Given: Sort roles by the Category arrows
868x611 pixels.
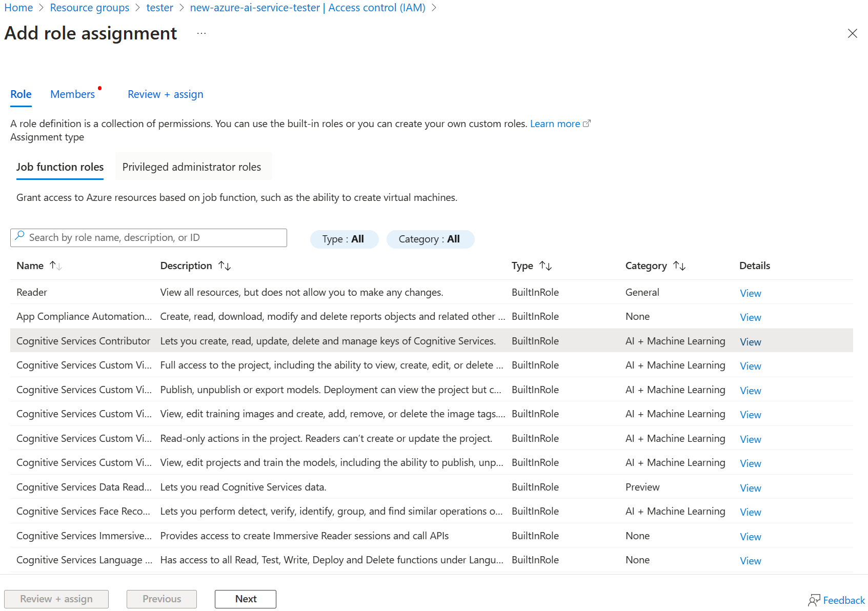Looking at the screenshot, I should [679, 266].
